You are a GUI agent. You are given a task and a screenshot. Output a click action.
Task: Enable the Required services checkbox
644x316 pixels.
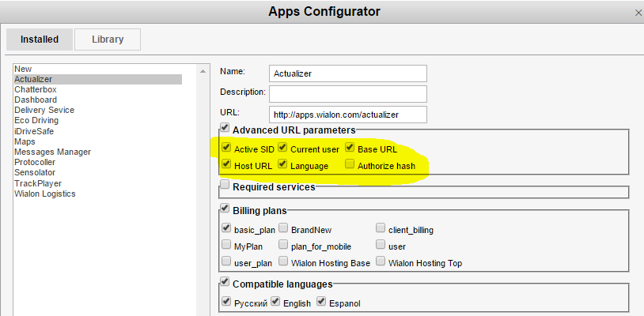pyautogui.click(x=225, y=186)
